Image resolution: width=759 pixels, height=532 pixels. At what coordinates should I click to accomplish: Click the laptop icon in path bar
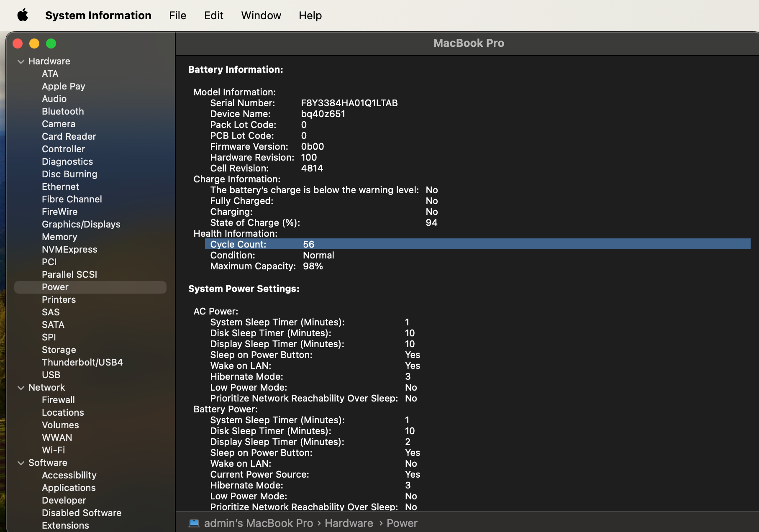194,523
